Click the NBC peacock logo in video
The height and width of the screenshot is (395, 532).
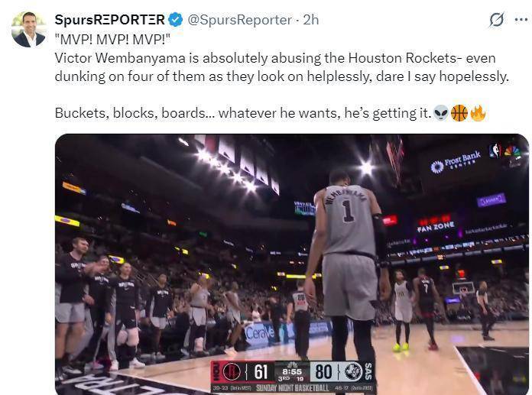coord(512,152)
